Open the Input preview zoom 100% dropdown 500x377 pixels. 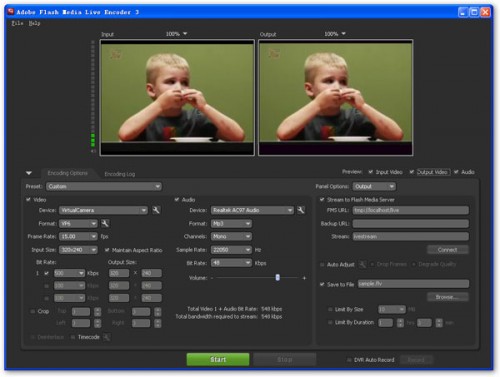tap(177, 34)
